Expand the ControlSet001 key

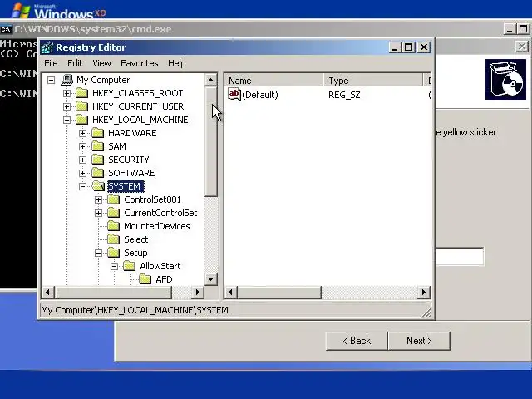(98, 199)
